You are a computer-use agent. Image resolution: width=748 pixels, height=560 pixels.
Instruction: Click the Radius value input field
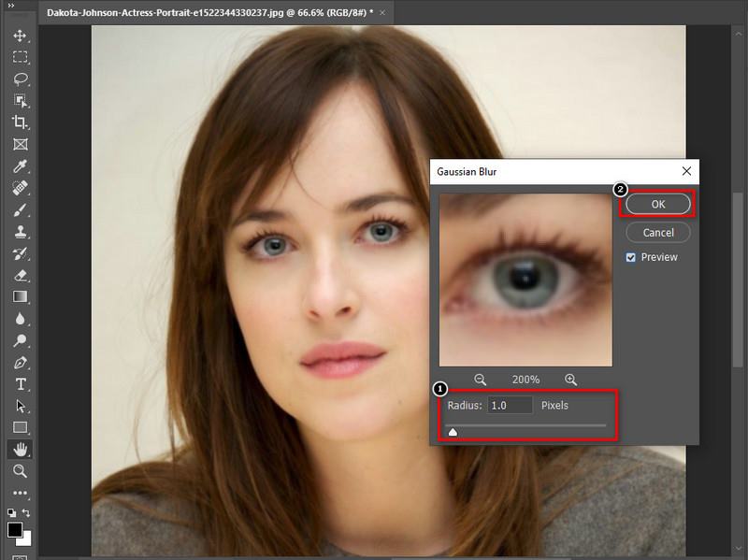click(510, 405)
